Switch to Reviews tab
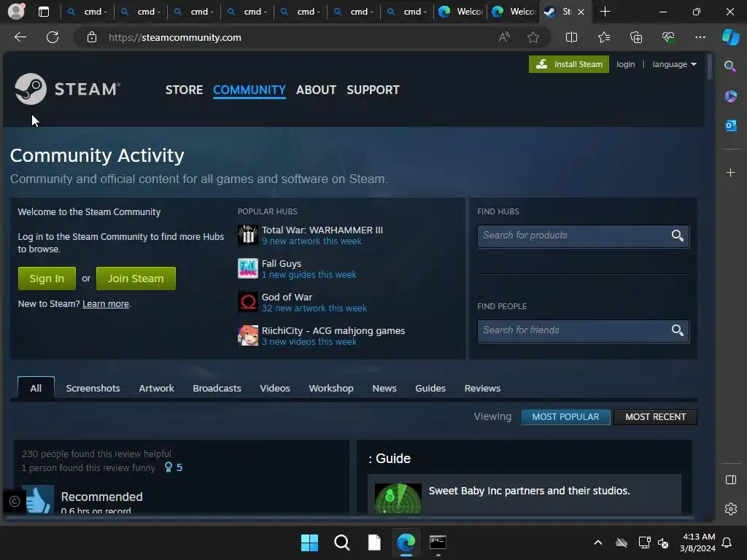The image size is (747, 560). (x=482, y=388)
